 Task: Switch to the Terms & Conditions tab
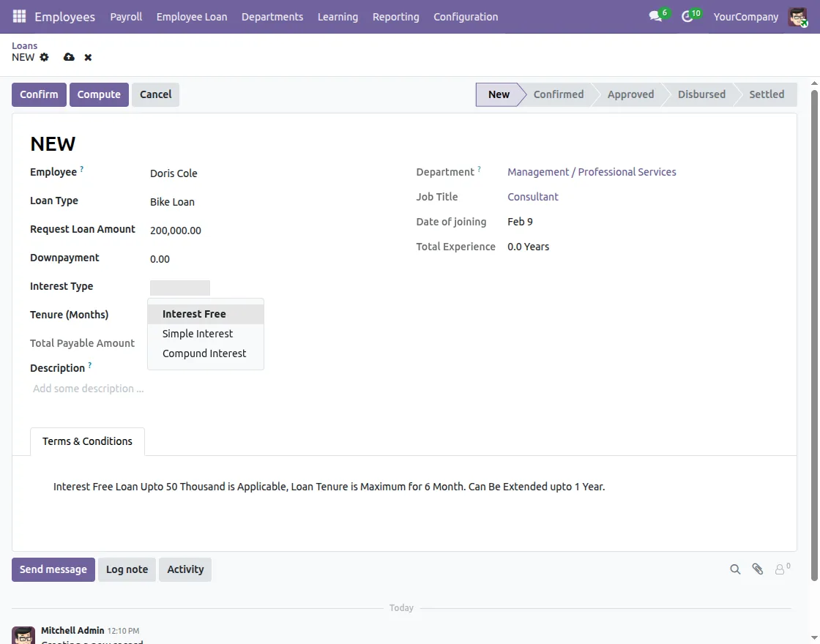point(87,441)
